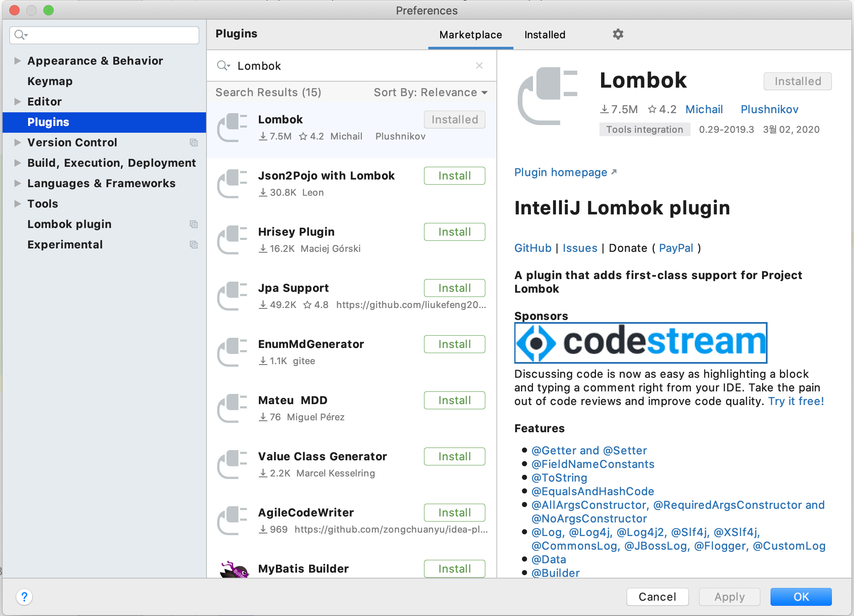This screenshot has height=616, width=854.
Task: Click the project-level icon beside Lombok plugin
Action: click(x=194, y=224)
